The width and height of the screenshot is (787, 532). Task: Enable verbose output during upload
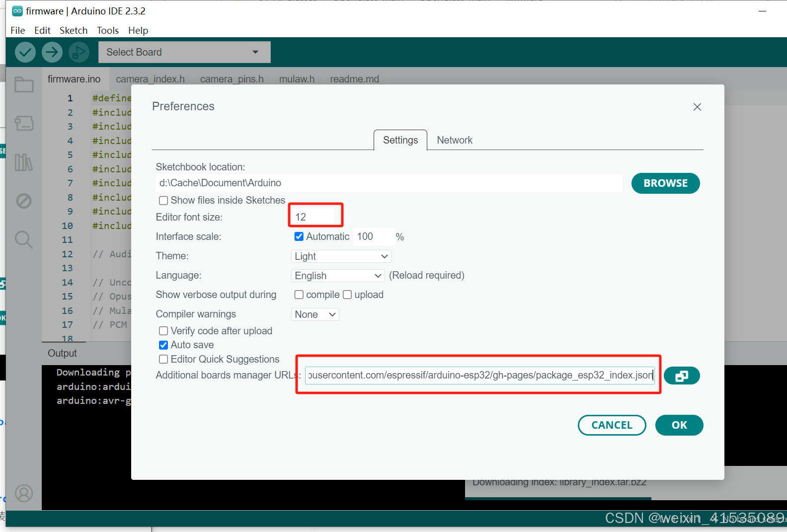[347, 295]
